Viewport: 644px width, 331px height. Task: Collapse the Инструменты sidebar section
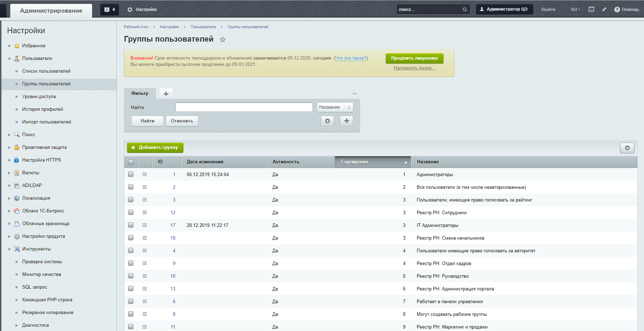click(9, 249)
